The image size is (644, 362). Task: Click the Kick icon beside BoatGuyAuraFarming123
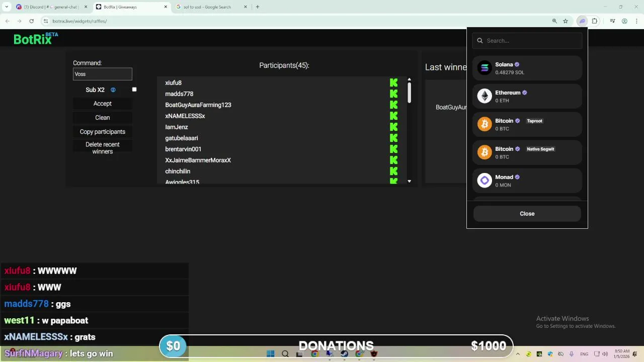coord(393,105)
